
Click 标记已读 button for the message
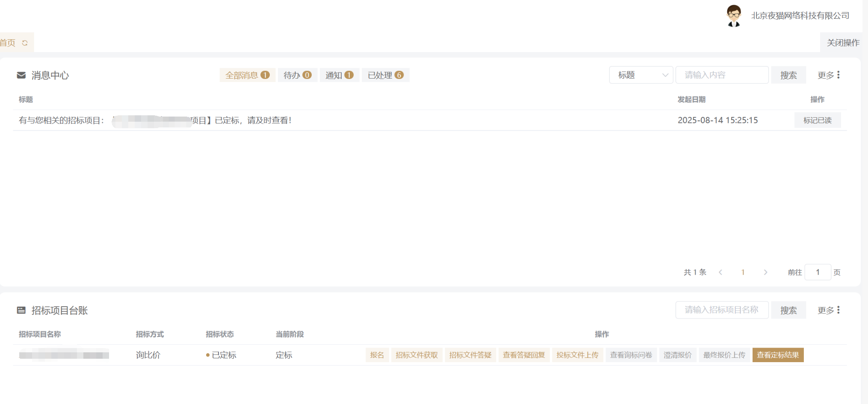[817, 120]
